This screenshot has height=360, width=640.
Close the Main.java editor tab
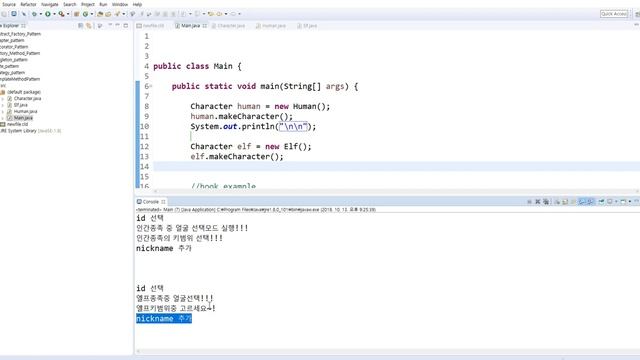tap(204, 26)
